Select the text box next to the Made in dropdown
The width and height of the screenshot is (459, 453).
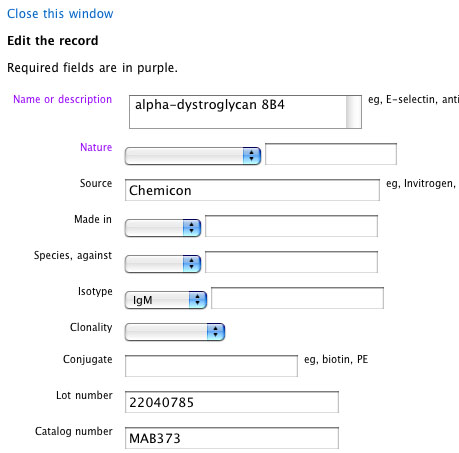[291, 226]
